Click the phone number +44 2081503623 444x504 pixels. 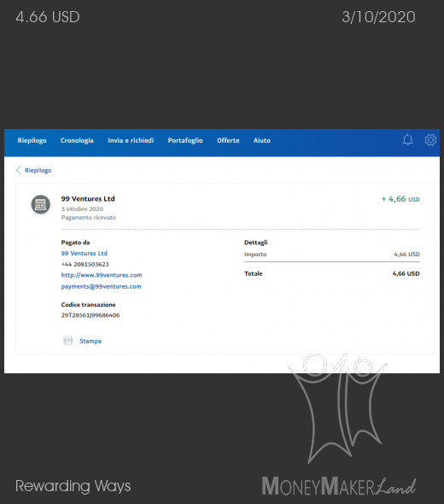(x=85, y=264)
